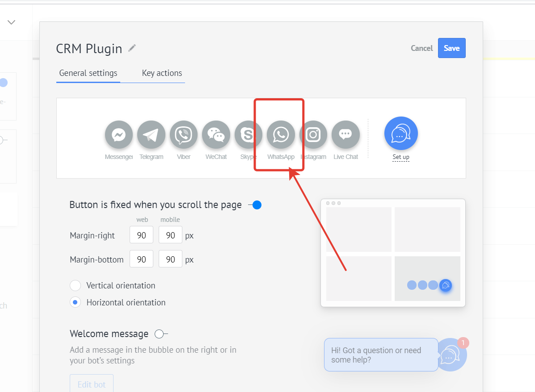Open the Set up link
Screen dimensions: 535x392
tap(401, 157)
